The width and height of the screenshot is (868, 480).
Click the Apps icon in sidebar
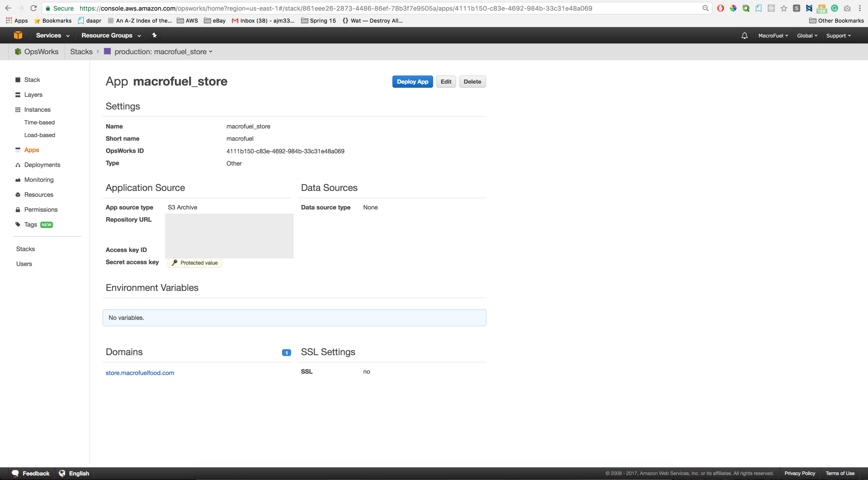pos(18,150)
